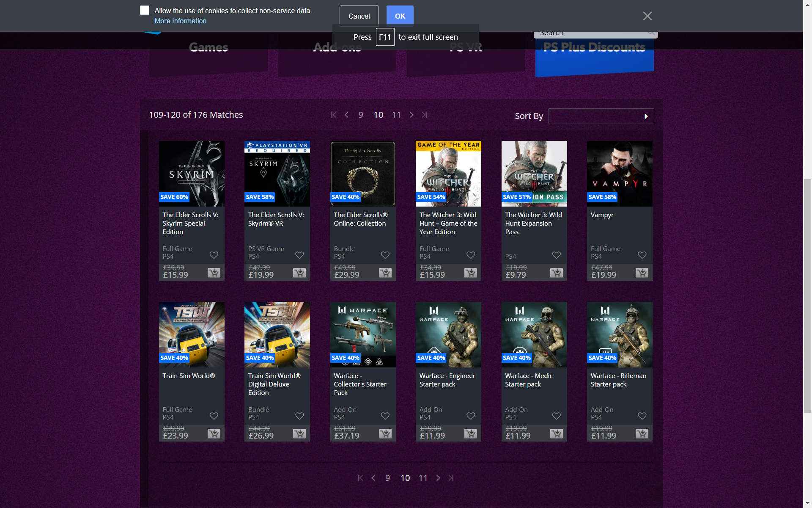Image resolution: width=812 pixels, height=508 pixels.
Task: Add Warface Medic Starter pack to cart
Action: [557, 433]
